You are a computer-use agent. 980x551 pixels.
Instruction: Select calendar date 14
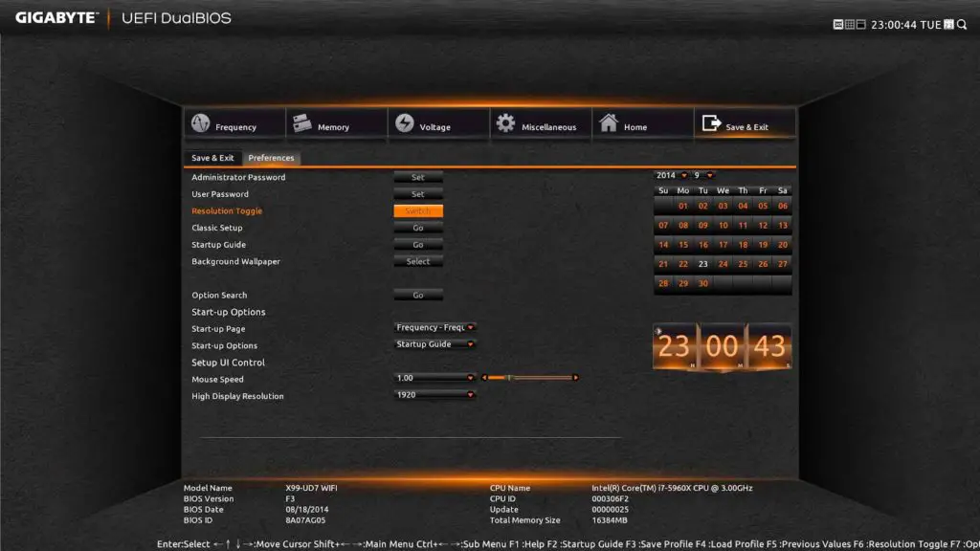663,245
